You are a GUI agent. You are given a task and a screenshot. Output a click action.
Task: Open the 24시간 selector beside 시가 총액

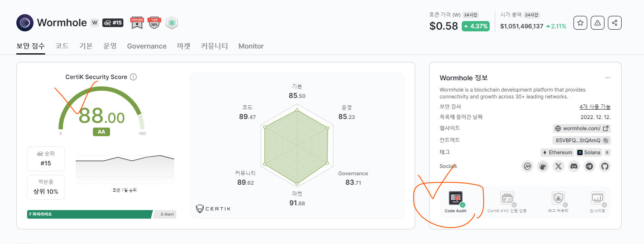(x=531, y=15)
